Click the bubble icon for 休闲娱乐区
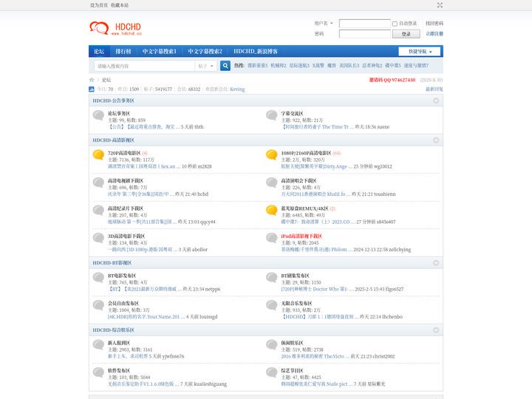Screen dimensions: 532x399 point(271,345)
